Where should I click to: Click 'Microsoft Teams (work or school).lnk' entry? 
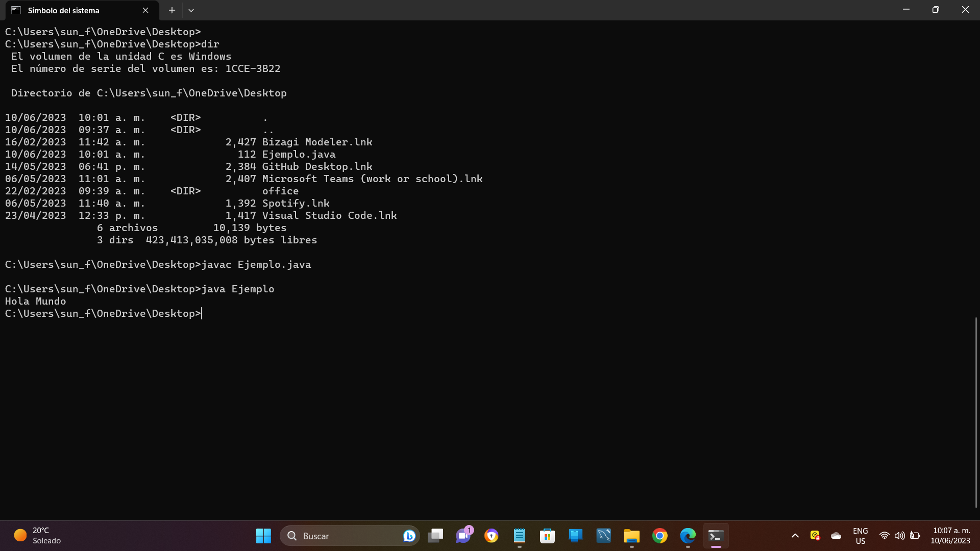click(x=373, y=179)
